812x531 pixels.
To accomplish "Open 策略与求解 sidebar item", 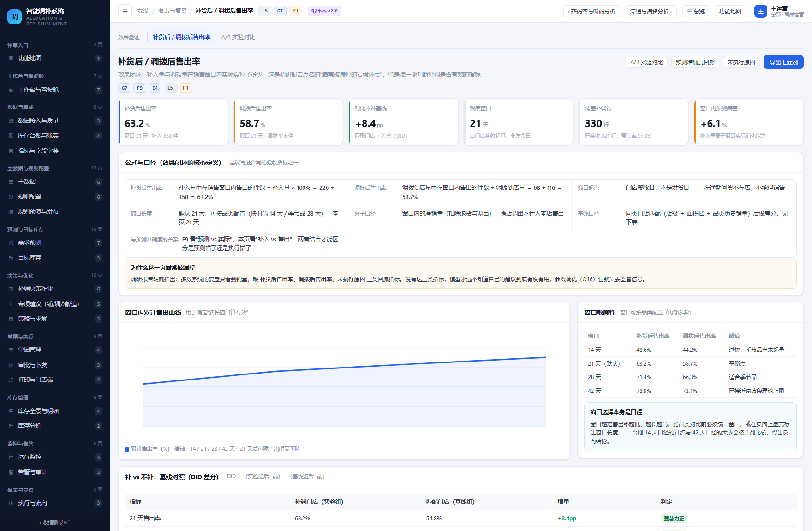I will point(55,319).
